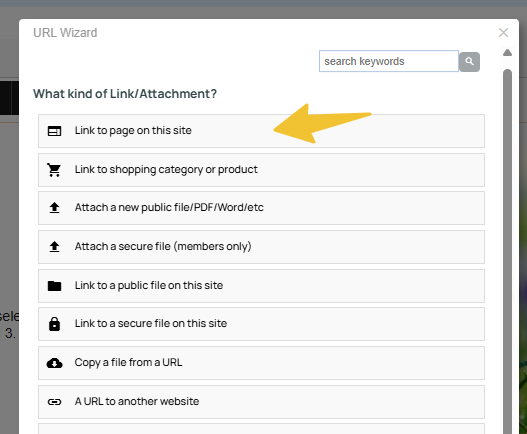The image size is (527, 434).
Task: Click the chain link icon
Action: click(x=54, y=402)
